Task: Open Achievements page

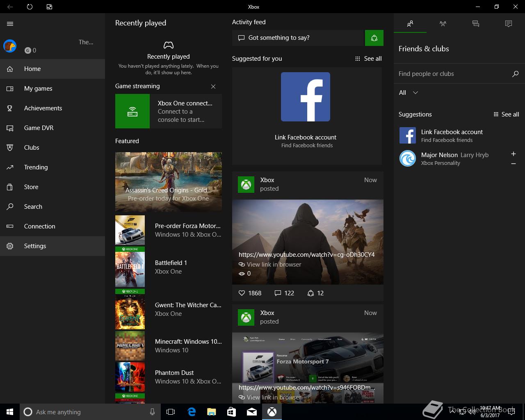Action: [52, 108]
